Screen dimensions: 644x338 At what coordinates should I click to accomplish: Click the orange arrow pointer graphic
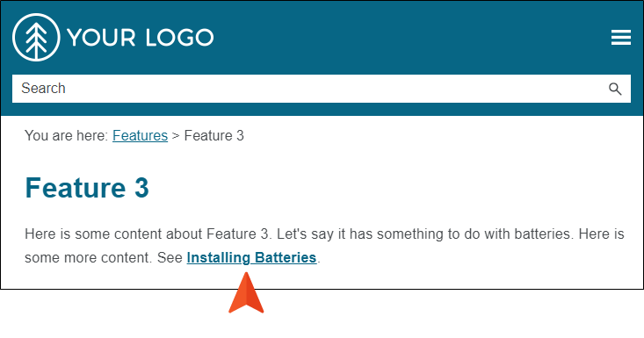[x=246, y=293]
